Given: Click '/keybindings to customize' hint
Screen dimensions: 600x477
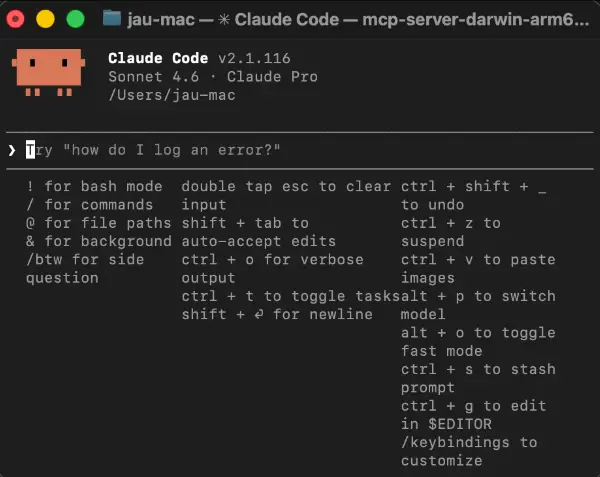Looking at the screenshot, I should (x=469, y=452).
